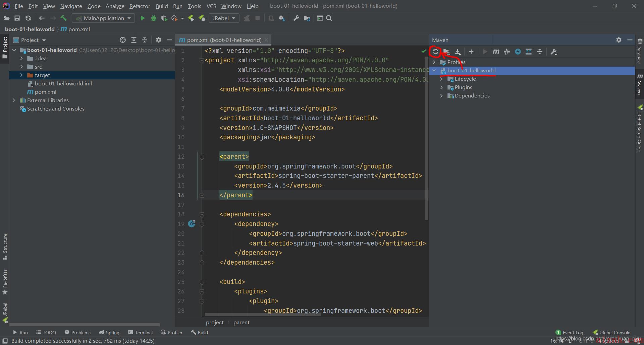
Task: Click the Spring gutter icon on line 19
Action: pos(192,224)
